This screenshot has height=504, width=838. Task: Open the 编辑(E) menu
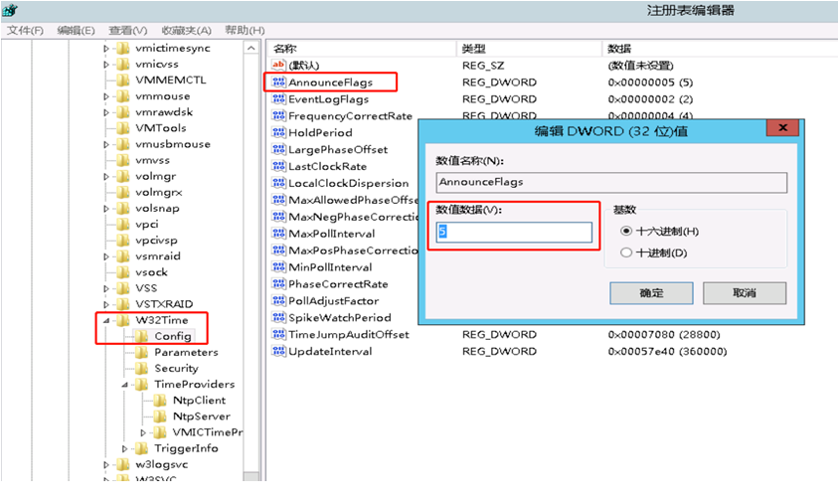pos(76,31)
